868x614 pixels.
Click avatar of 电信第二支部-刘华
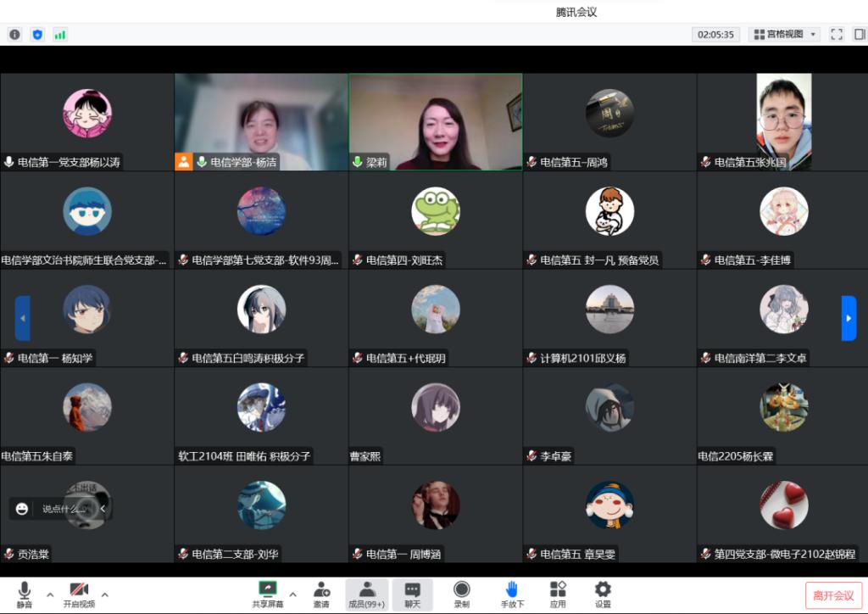(x=261, y=505)
